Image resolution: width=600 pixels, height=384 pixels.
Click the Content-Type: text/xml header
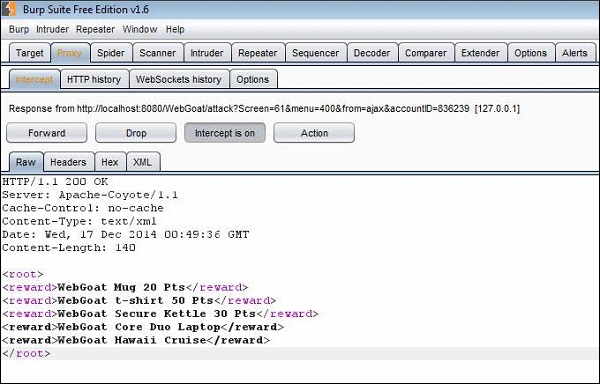79,221
